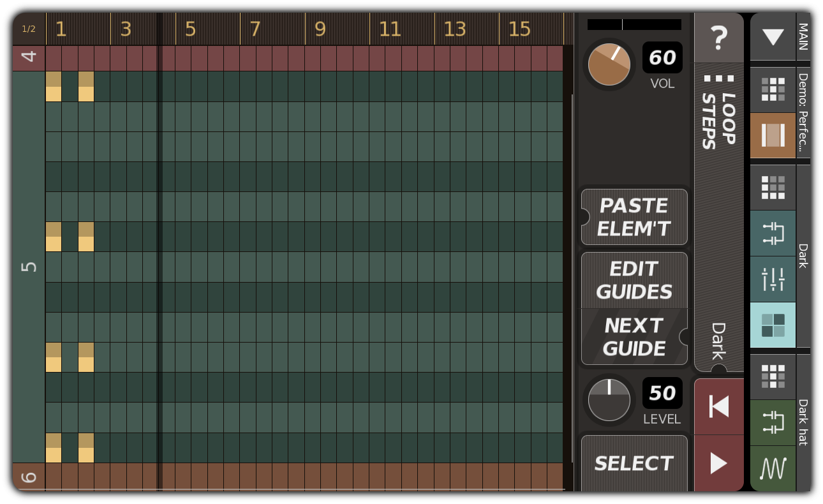Select the waveform icon on the Dark hat track
Image resolution: width=823 pixels, height=504 pixels.
tap(773, 468)
